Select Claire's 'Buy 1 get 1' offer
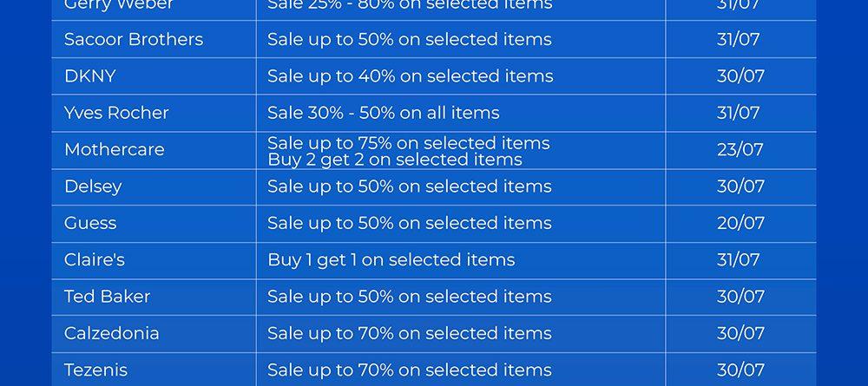The width and height of the screenshot is (868, 386). (391, 259)
